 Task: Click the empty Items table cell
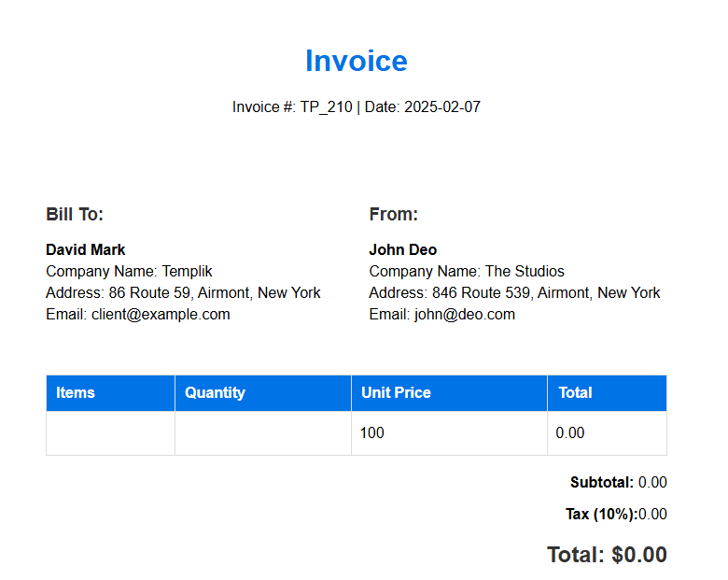pyautogui.click(x=110, y=433)
